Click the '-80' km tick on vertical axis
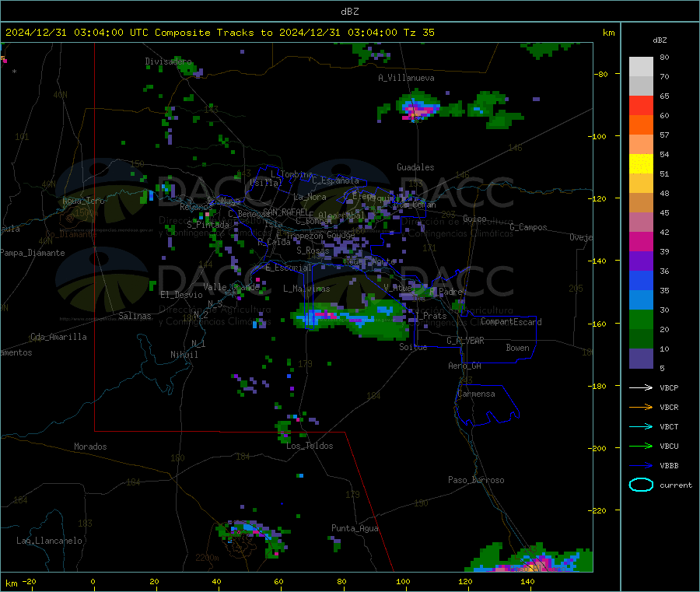This screenshot has height=592, width=700. coord(601,74)
